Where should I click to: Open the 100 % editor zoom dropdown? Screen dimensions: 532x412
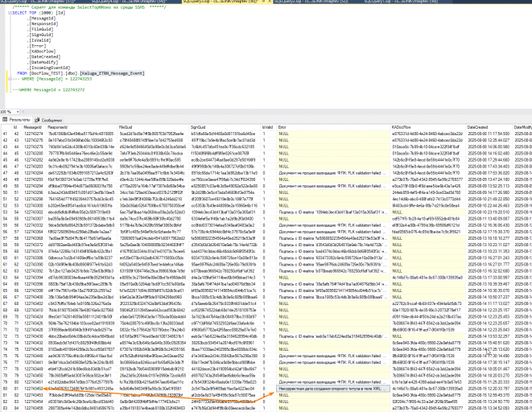click(18, 112)
